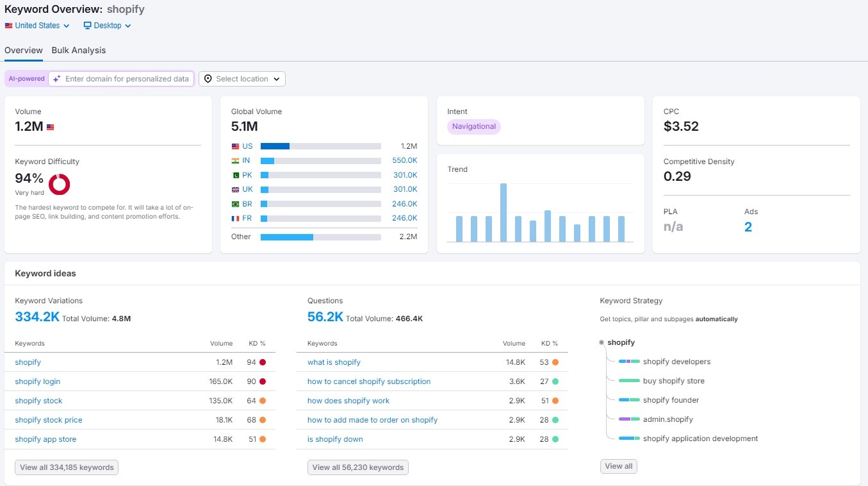The width and height of the screenshot is (868, 486).
Task: Open the FR volume value 246.0K
Action: pyautogui.click(x=405, y=218)
